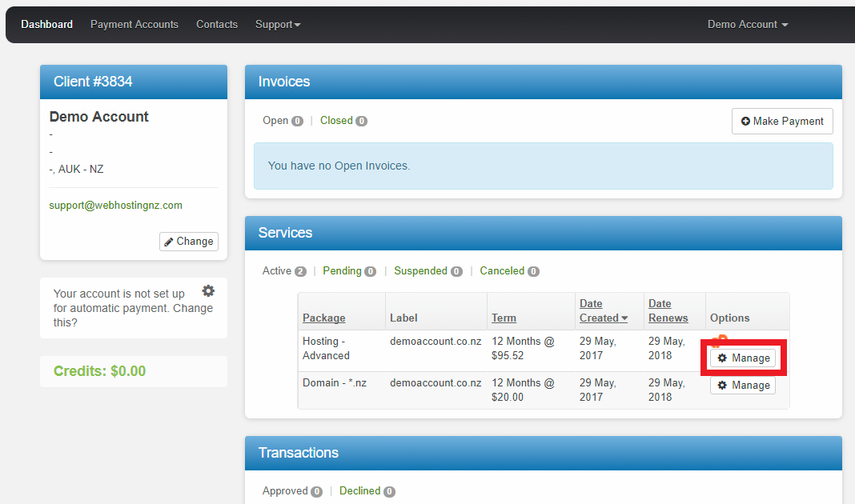Show Suspended services tab
Screen dimensions: 855x504
coord(421,271)
